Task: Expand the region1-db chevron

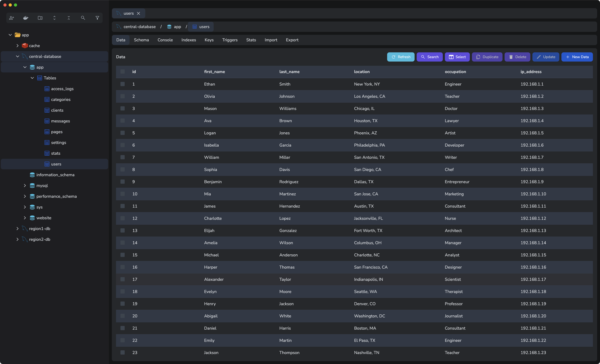Action: [18, 228]
